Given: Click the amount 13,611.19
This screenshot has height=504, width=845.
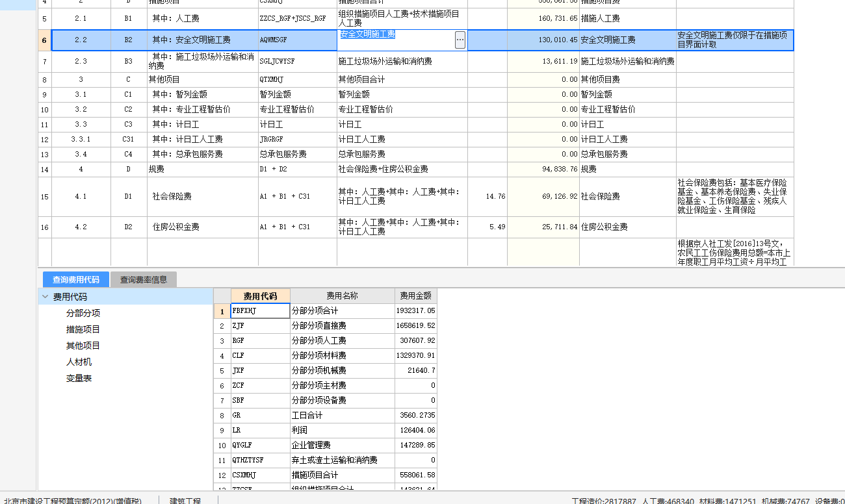Looking at the screenshot, I should [x=543, y=62].
